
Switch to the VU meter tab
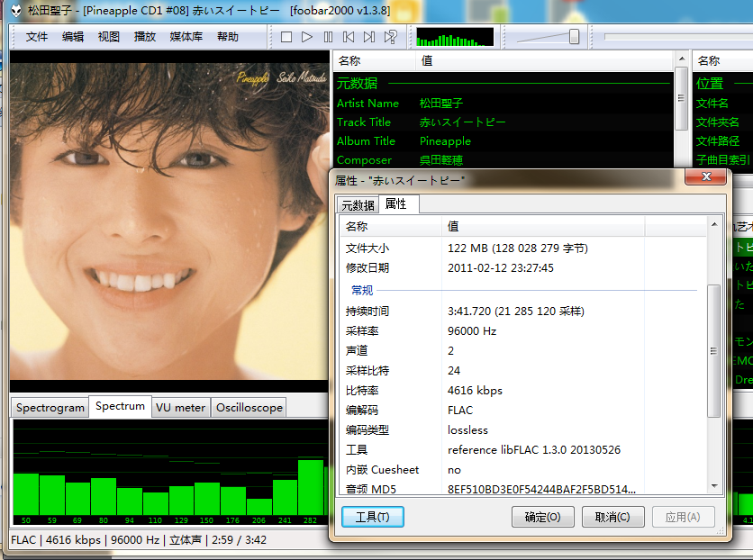pos(180,408)
